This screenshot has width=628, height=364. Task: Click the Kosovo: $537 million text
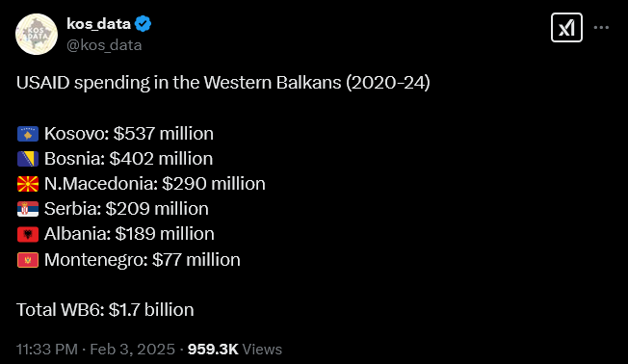pos(129,134)
